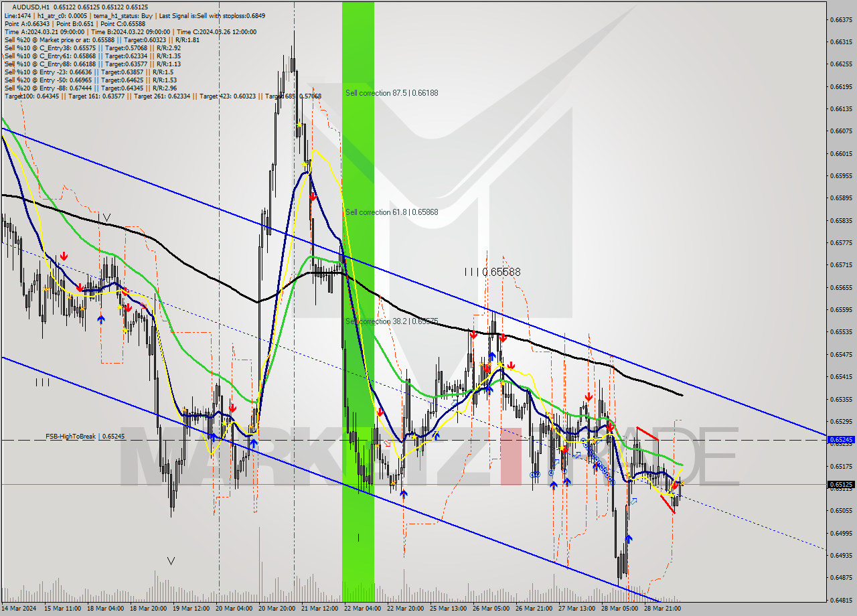Click price axis label 0.65415
Viewport: 857px width, 616px height.
coord(840,376)
